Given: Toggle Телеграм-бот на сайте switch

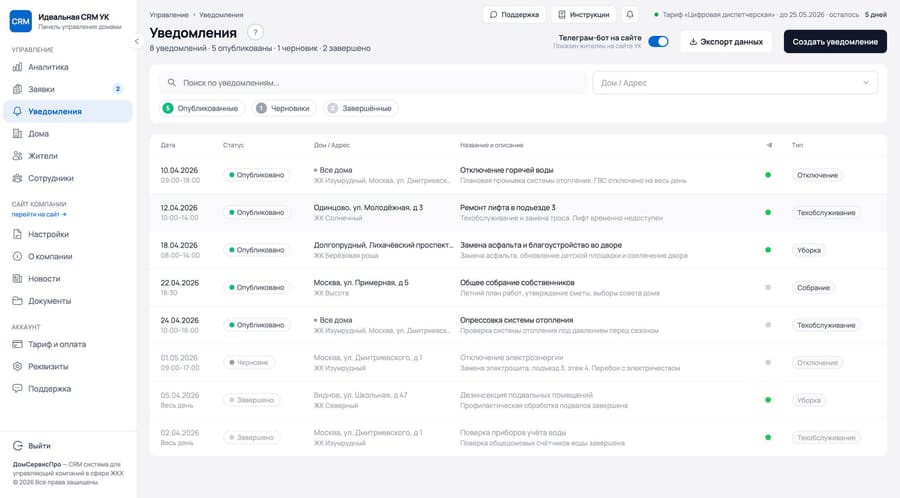Looking at the screenshot, I should [658, 41].
